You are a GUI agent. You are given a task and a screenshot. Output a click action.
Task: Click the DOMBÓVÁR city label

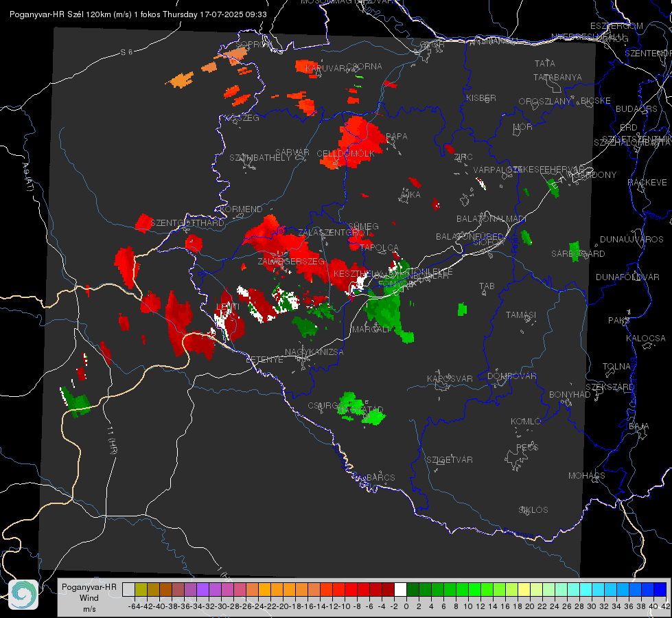click(x=511, y=376)
